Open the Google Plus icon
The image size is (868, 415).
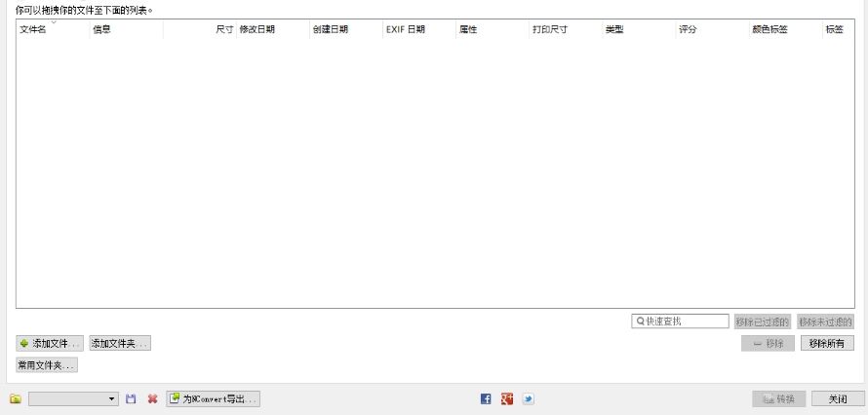(x=507, y=399)
